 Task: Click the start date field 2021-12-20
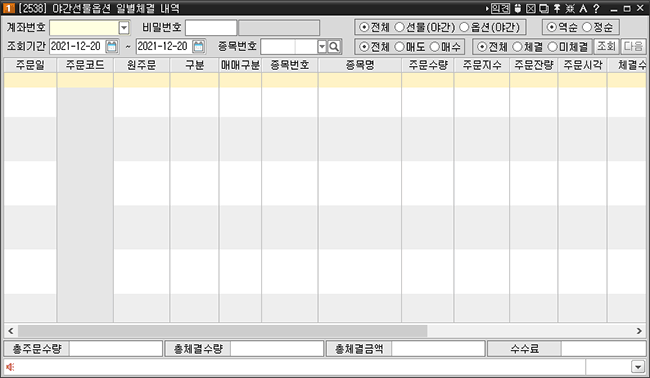point(78,46)
